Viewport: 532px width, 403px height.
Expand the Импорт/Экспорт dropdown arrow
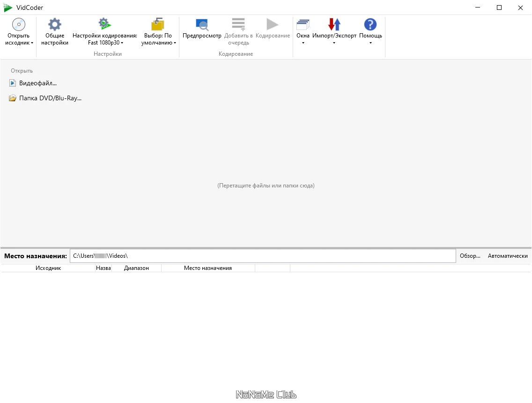[x=334, y=43]
